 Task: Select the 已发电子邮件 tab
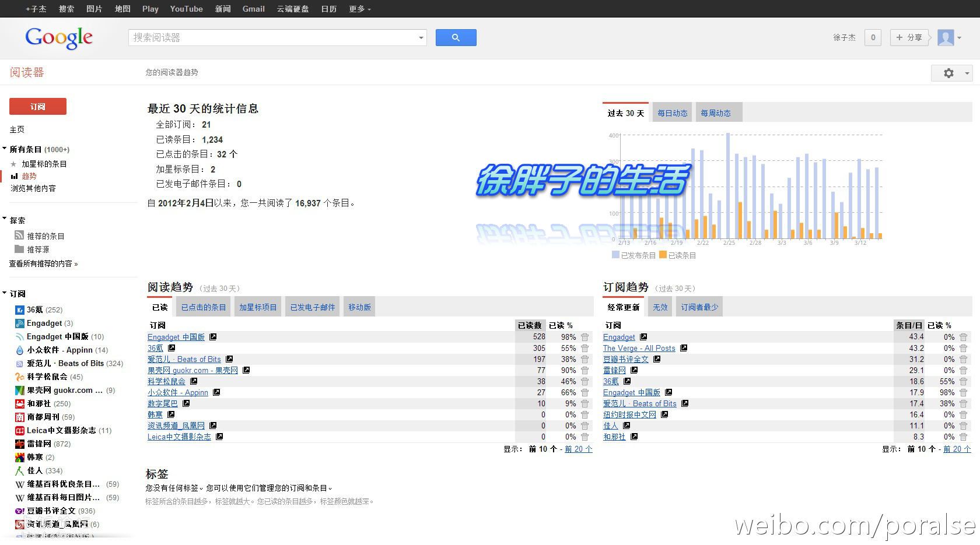click(313, 307)
